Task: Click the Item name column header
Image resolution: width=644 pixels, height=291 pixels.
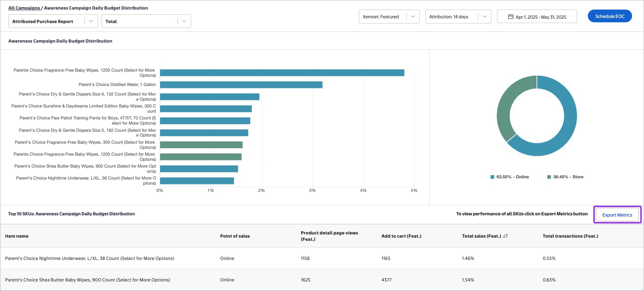Action: tap(17, 236)
